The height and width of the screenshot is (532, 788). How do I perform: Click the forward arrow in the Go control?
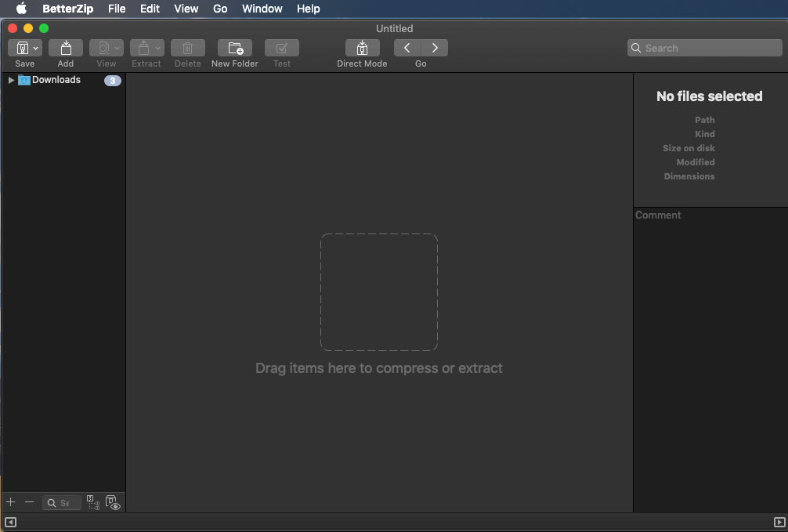(435, 47)
